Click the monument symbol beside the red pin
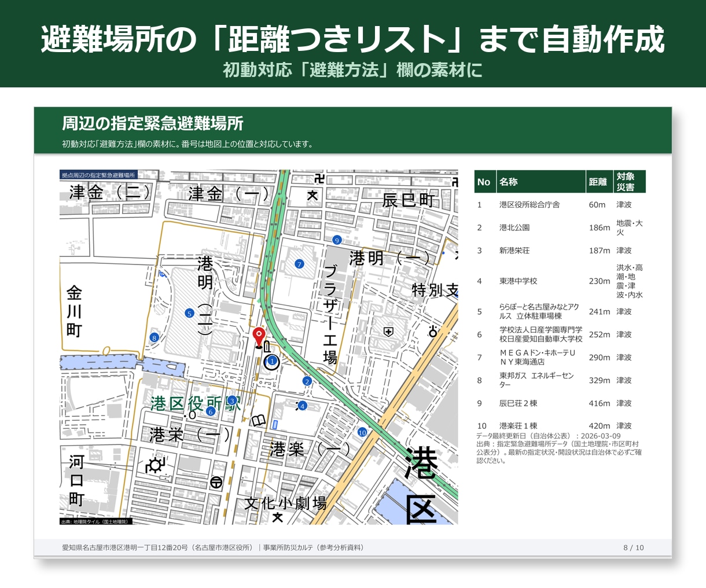The image size is (706, 588). click(x=266, y=347)
